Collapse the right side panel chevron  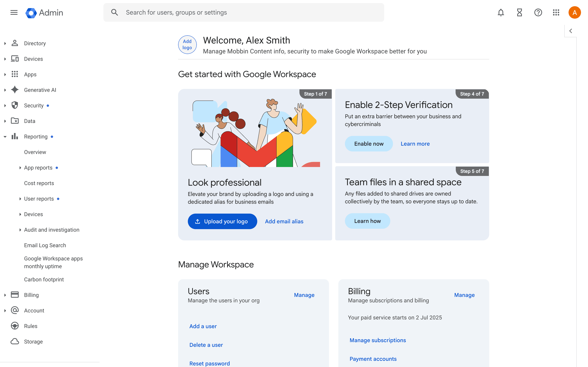click(570, 31)
